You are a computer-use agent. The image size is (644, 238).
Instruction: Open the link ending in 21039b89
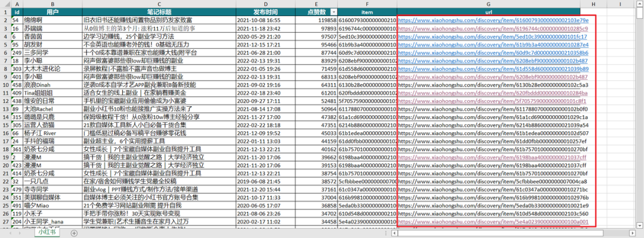(493, 69)
